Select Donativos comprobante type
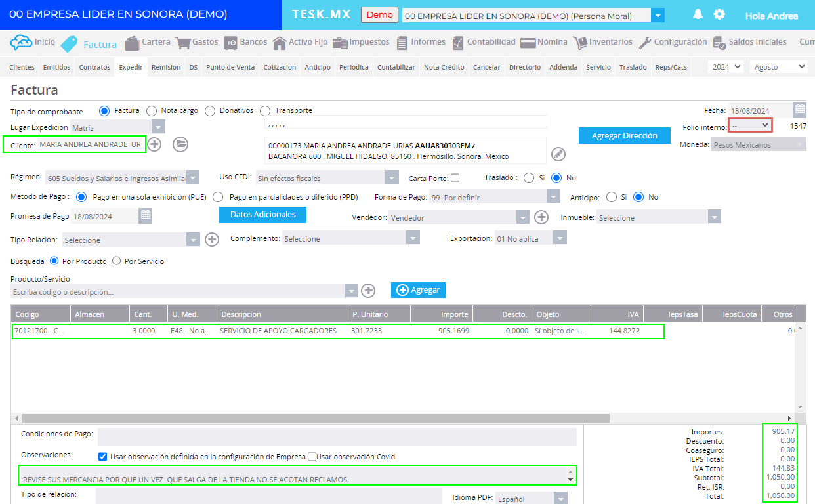This screenshot has height=504, width=815. (210, 110)
